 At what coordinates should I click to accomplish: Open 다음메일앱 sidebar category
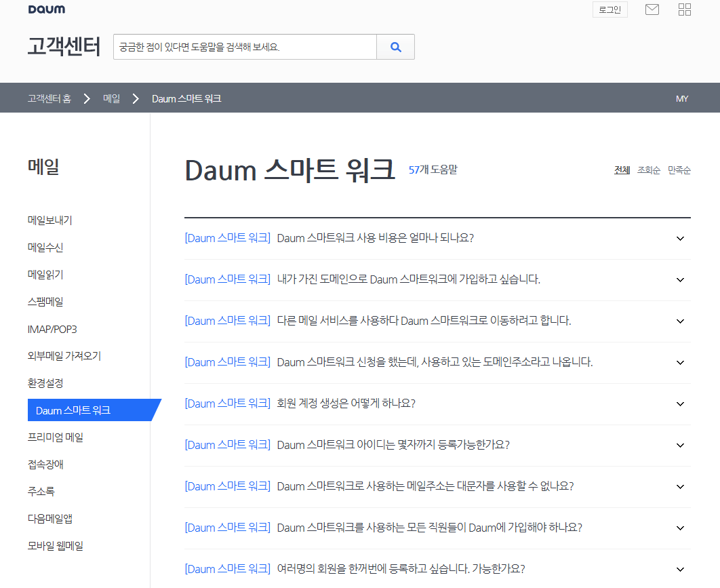50,518
